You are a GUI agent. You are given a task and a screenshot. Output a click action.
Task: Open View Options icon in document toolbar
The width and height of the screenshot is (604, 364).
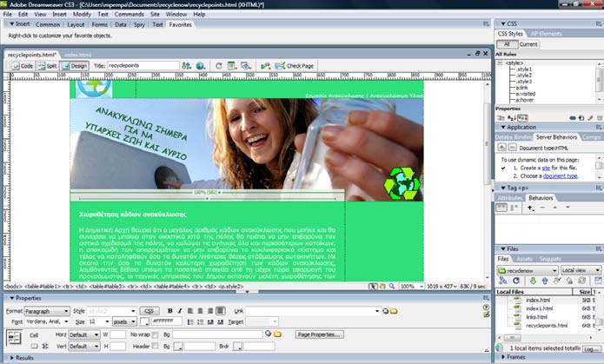click(x=232, y=66)
